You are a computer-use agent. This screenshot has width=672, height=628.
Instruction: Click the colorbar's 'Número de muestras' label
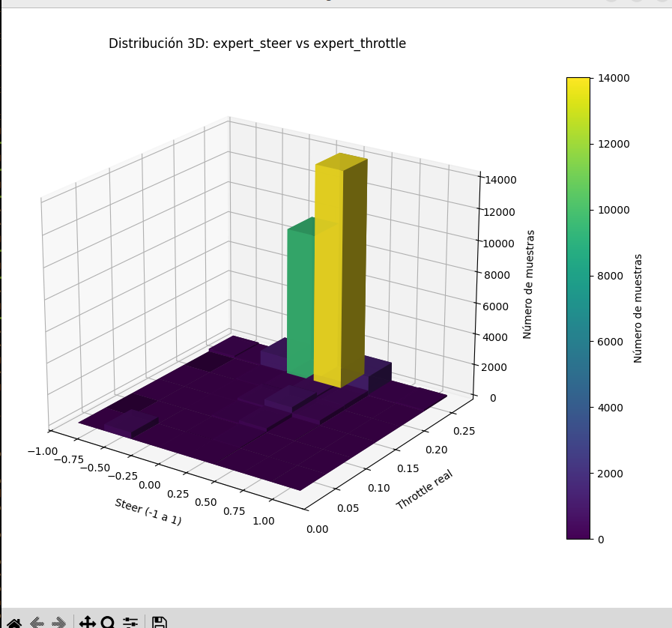tap(638, 308)
